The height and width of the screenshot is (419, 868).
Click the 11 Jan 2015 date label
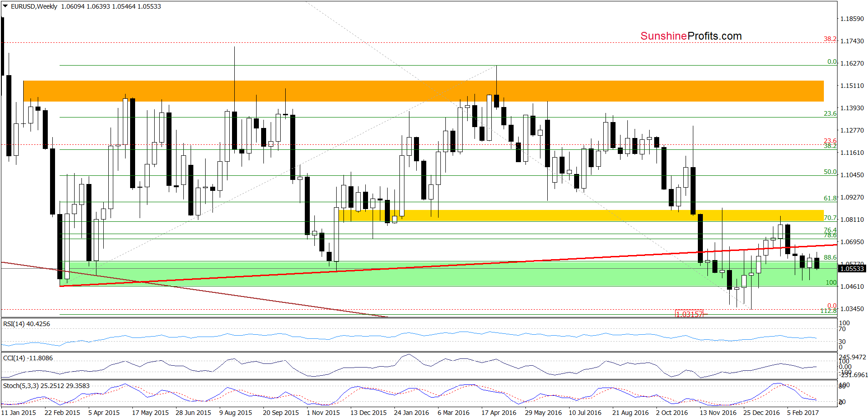click(x=19, y=413)
